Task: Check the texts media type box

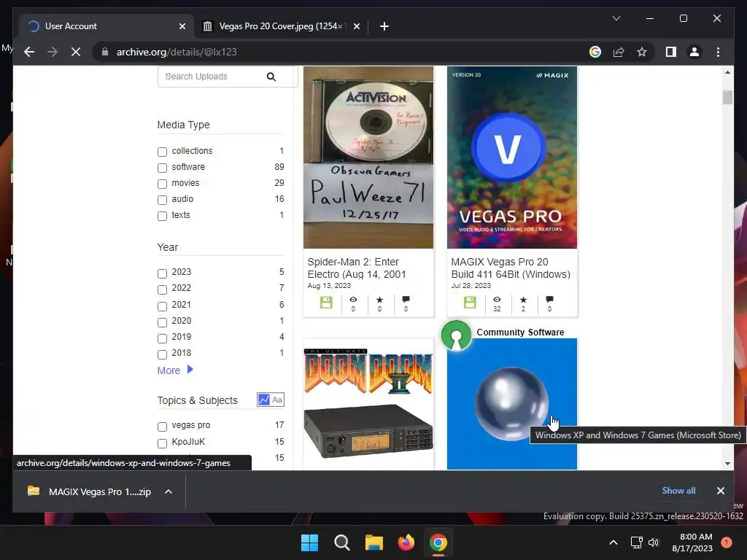Action: (x=162, y=216)
